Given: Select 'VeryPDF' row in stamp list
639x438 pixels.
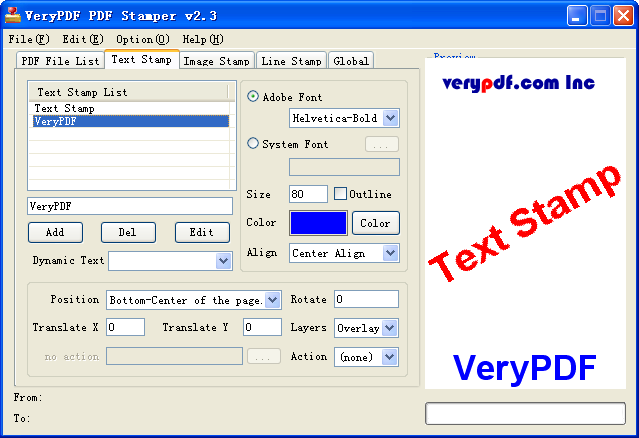Looking at the screenshot, I should (130, 121).
